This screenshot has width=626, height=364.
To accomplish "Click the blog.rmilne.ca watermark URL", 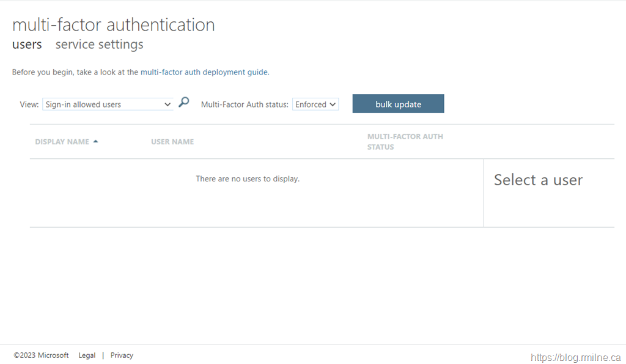I will 575,358.
